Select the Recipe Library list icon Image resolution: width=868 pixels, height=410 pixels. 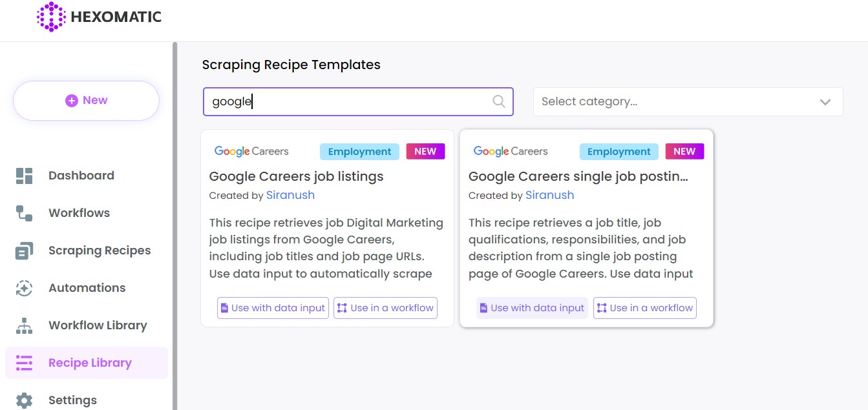25,362
